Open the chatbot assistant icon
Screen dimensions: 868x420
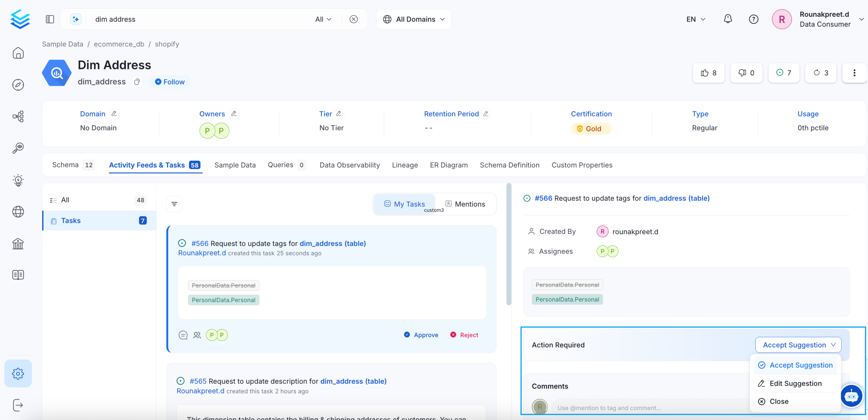pyautogui.click(x=851, y=396)
